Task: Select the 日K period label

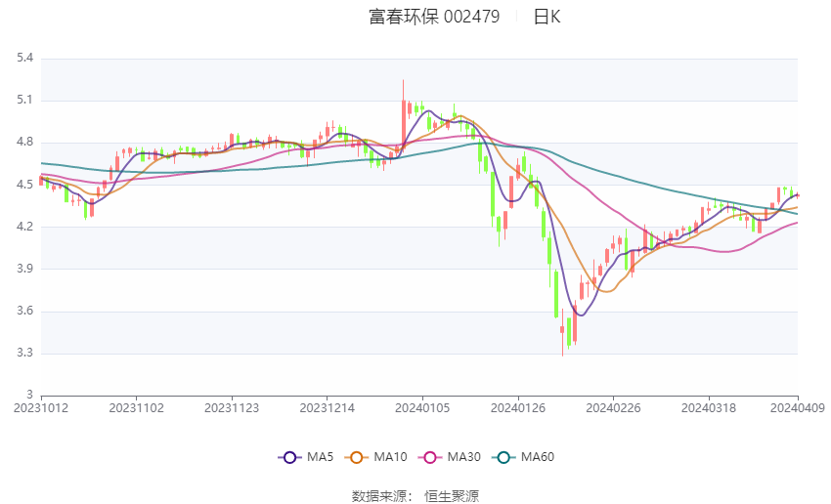Action: click(x=547, y=17)
